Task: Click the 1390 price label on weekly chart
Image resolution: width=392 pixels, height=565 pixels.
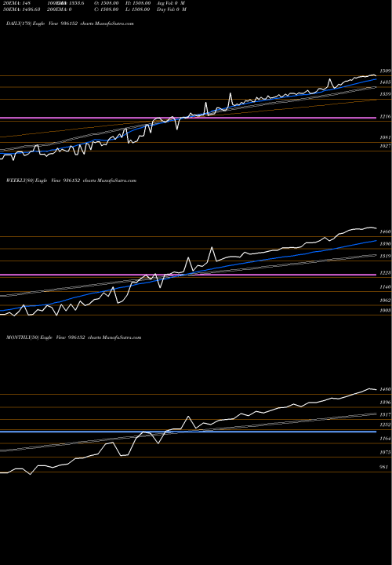Action: 385,244
